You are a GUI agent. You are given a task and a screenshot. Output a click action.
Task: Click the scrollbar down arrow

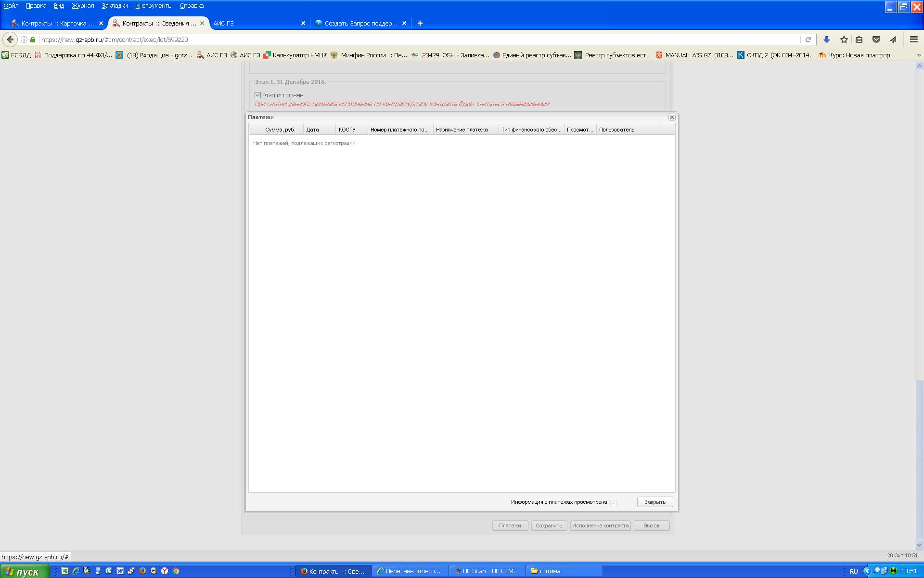(919, 545)
